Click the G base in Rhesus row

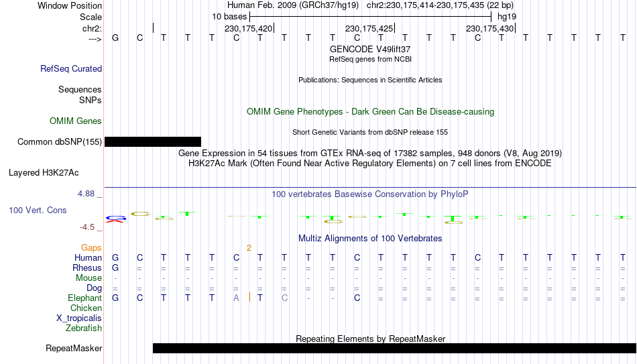pos(115,268)
